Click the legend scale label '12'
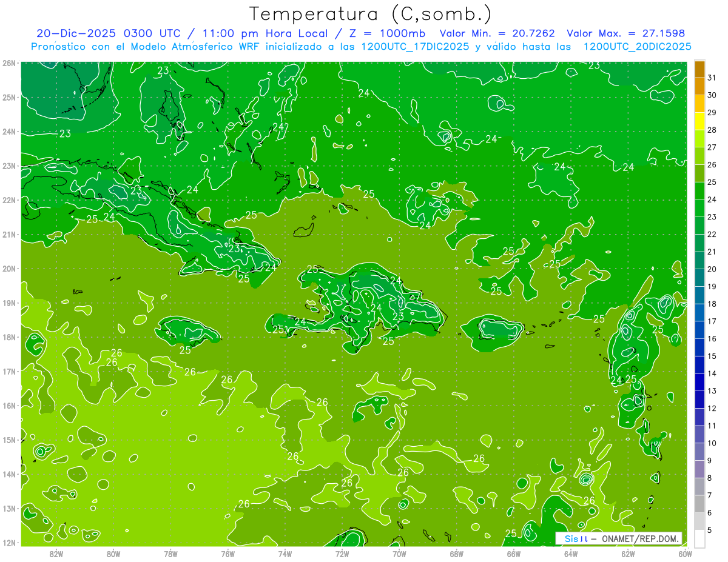Screen dimensions: 728x562 click(x=712, y=408)
